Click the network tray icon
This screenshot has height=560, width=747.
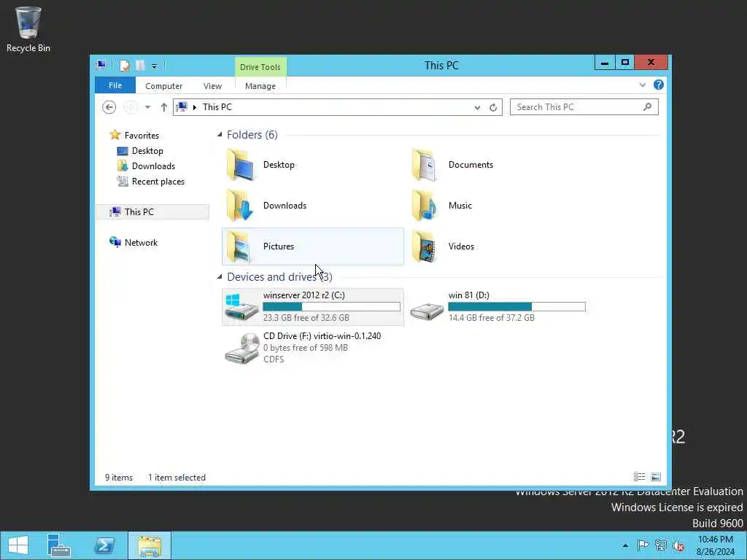660,545
